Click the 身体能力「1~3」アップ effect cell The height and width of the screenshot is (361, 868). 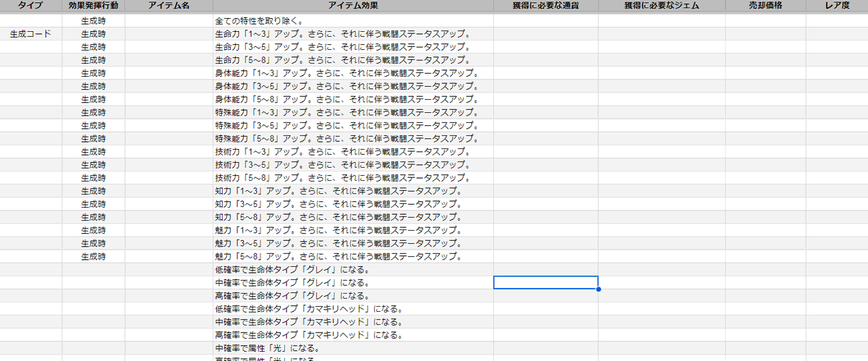pos(353,73)
